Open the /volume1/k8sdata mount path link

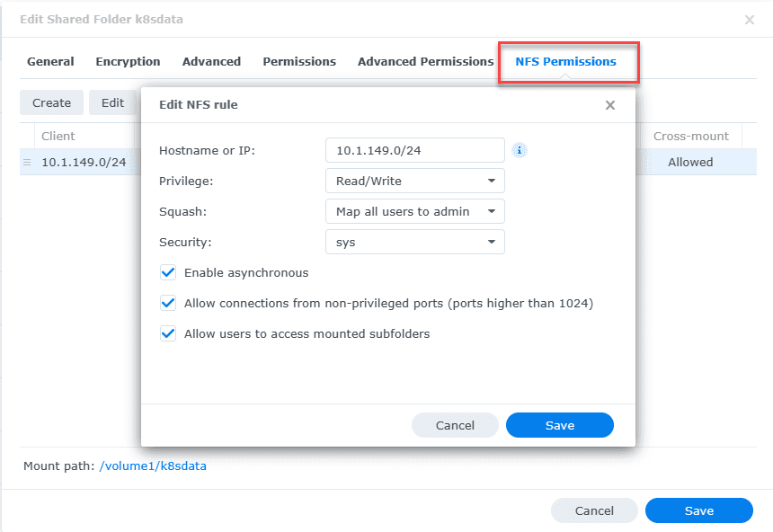pyautogui.click(x=153, y=466)
